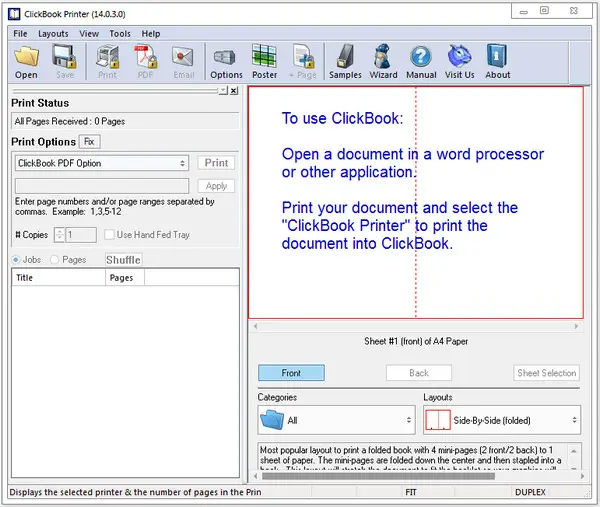Click the Side-By-Side layout preview icon
Viewport: 600px width, 507px height.
coord(438,420)
